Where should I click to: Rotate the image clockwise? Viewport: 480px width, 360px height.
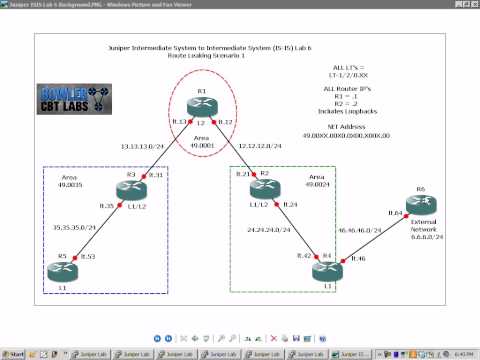click(247, 339)
